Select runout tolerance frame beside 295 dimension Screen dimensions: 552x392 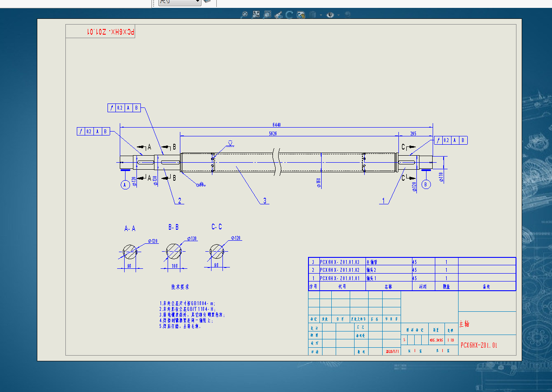(451, 140)
